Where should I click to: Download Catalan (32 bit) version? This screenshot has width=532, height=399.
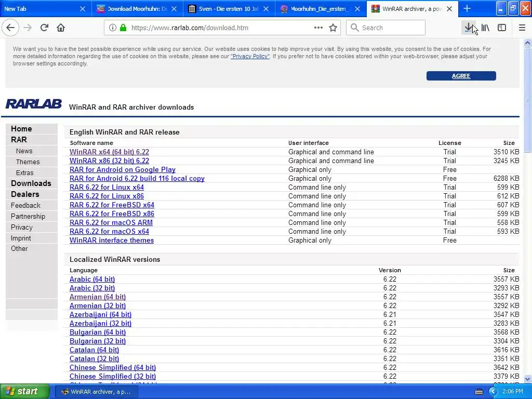click(95, 358)
